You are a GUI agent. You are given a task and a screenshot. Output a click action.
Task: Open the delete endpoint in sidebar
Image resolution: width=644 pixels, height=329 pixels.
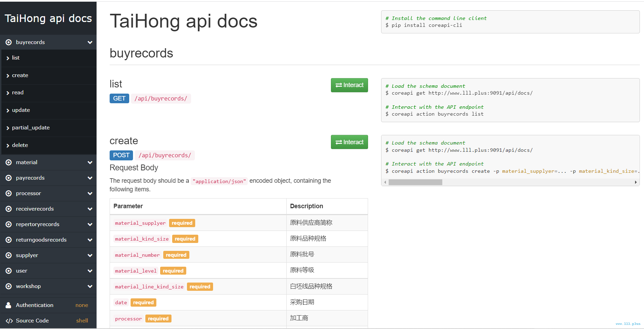49,145
